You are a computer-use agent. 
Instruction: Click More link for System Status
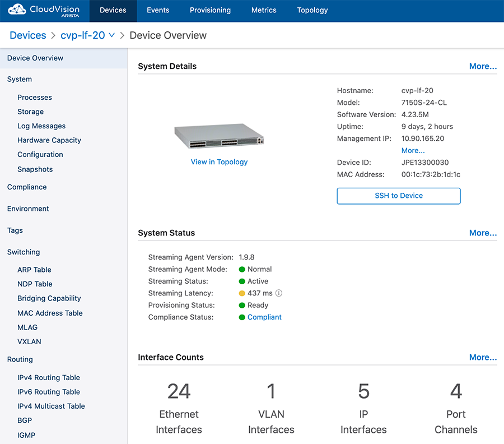tap(483, 233)
